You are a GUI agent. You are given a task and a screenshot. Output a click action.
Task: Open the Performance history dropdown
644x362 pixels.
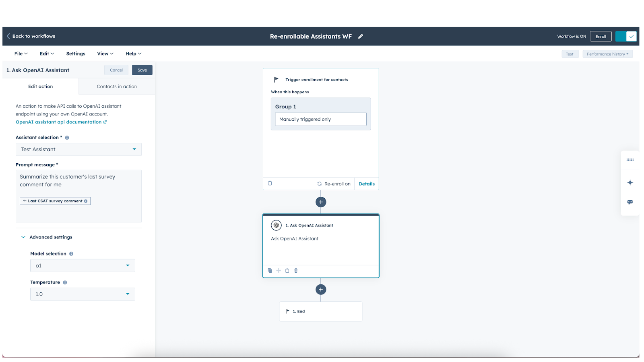[607, 54]
